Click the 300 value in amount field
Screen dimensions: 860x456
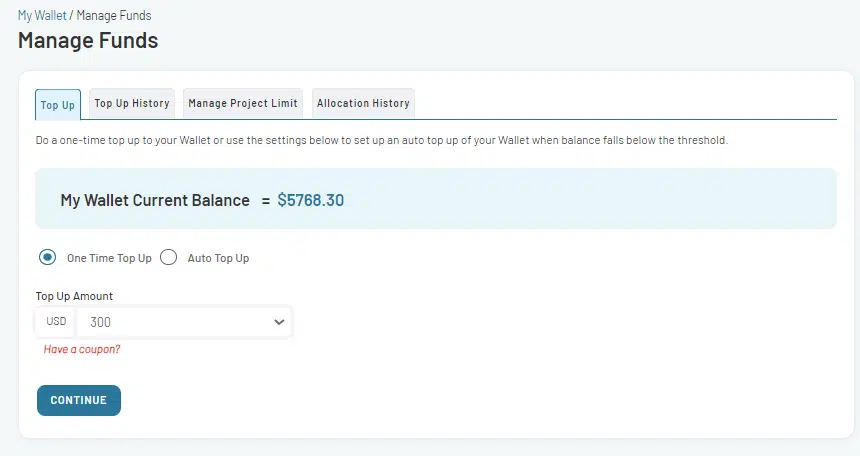click(101, 322)
